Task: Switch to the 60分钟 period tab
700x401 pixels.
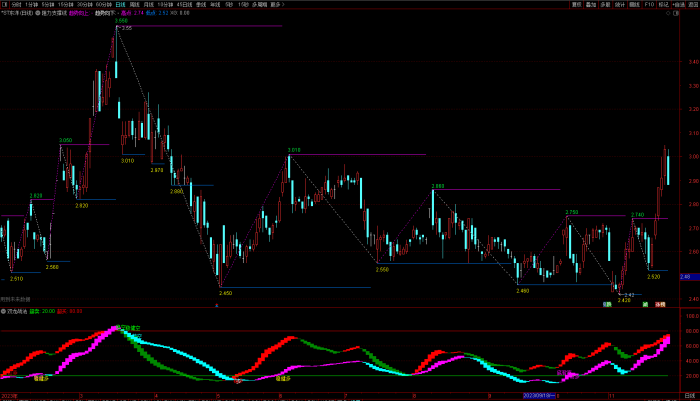Action: [102, 4]
